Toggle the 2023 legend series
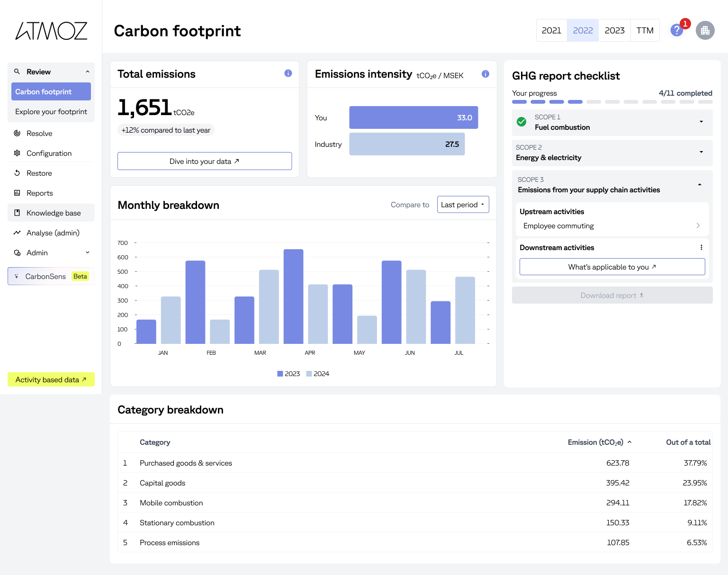 point(288,374)
